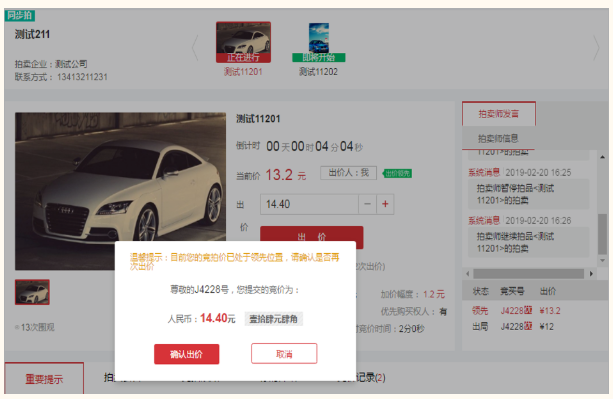Click the system message dated 2019-02-20 16:26
613x399 pixels.
click(x=529, y=236)
